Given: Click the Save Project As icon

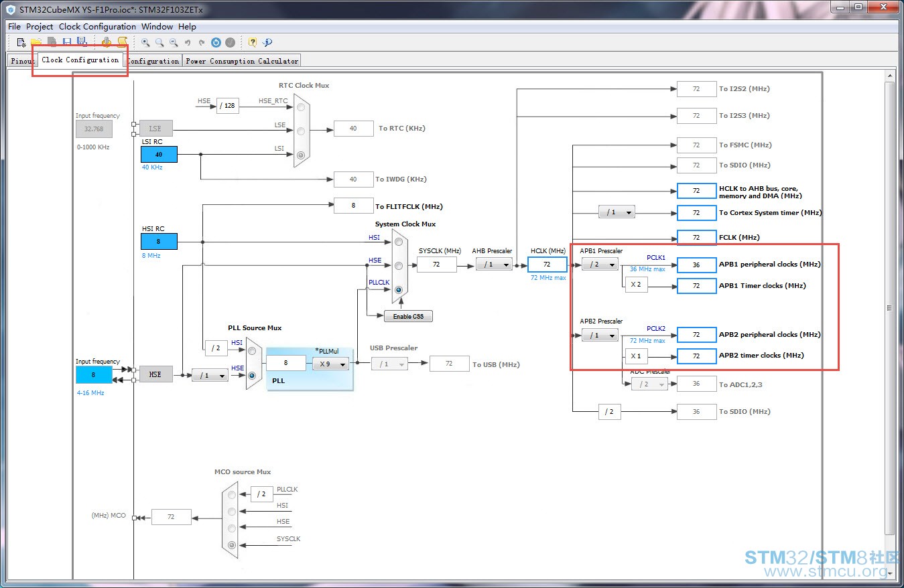Looking at the screenshot, I should (x=82, y=42).
